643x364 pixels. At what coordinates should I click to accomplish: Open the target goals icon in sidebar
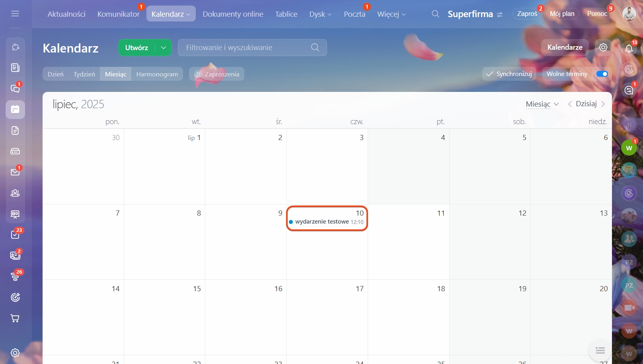15,297
